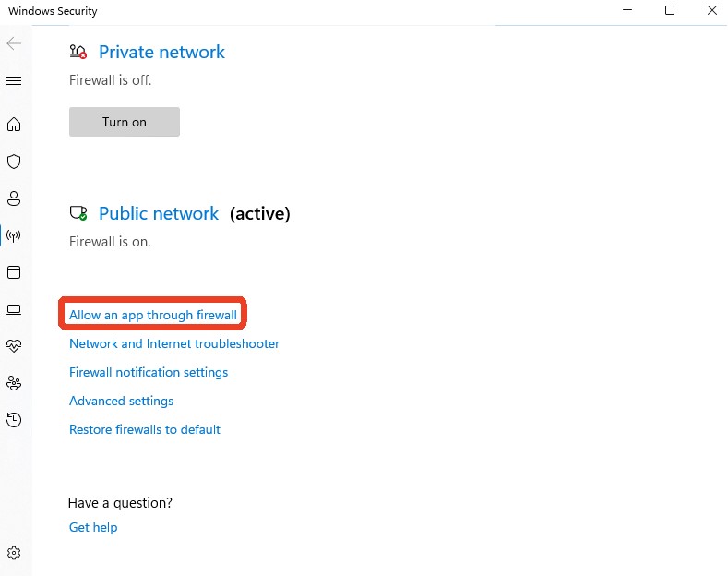This screenshot has width=728, height=576.
Task: Click Restore firewalls to default
Action: pos(145,430)
